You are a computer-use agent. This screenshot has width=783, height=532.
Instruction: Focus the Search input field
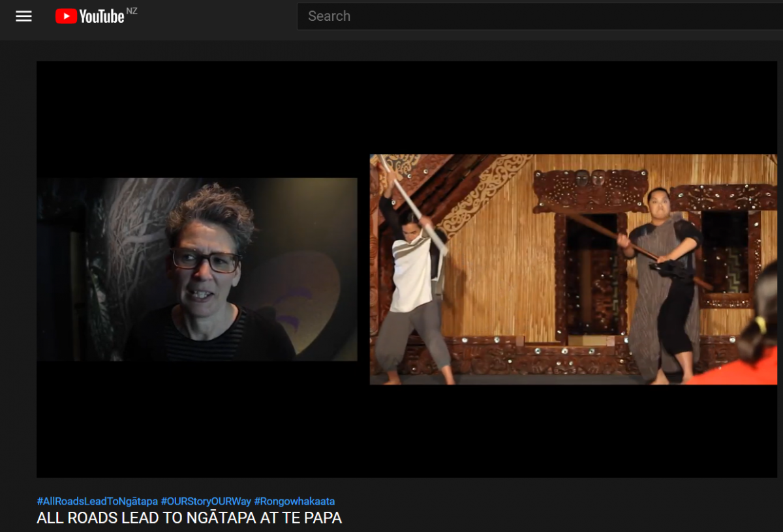tap(535, 16)
